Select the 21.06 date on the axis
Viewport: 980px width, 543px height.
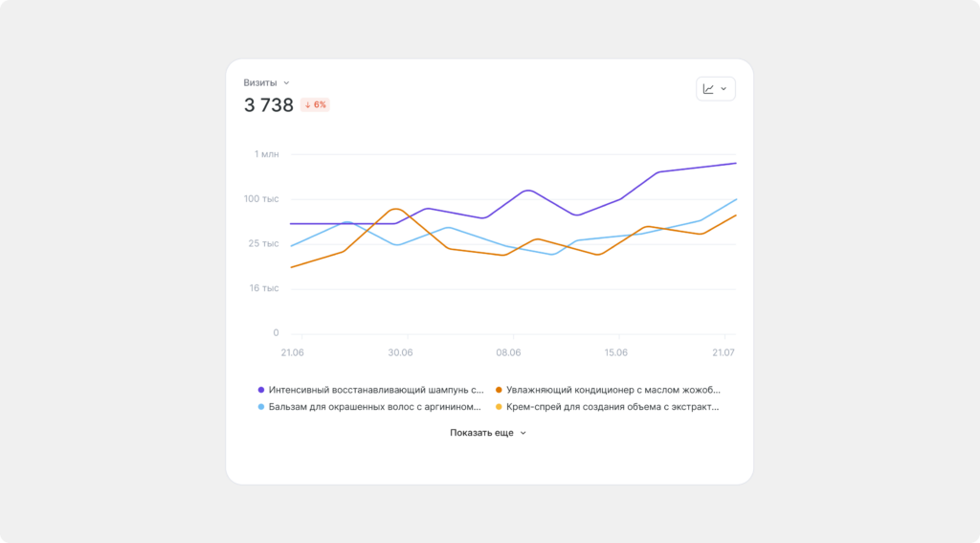click(292, 352)
